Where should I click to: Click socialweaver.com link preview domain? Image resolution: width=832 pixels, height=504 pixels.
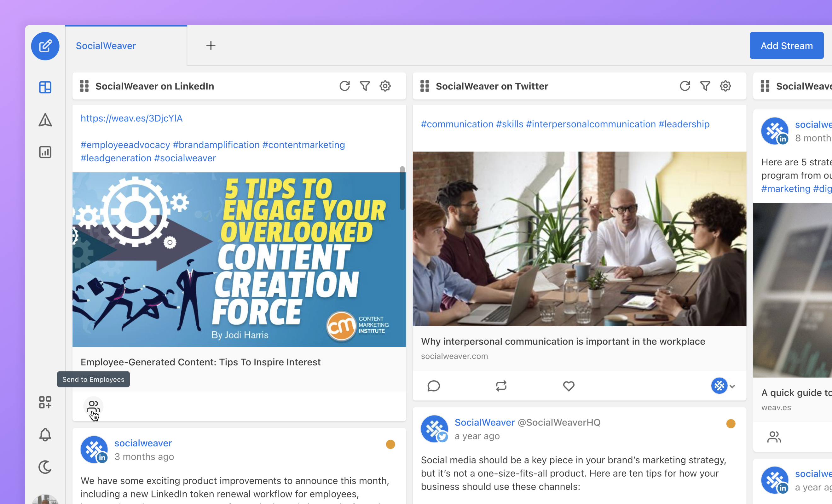tap(454, 356)
